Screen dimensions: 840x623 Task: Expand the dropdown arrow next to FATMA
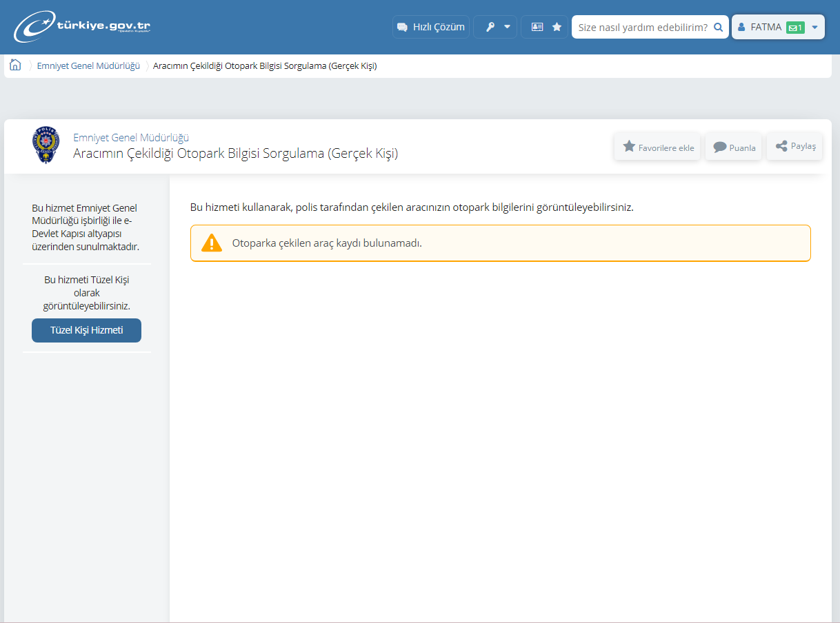coord(814,28)
